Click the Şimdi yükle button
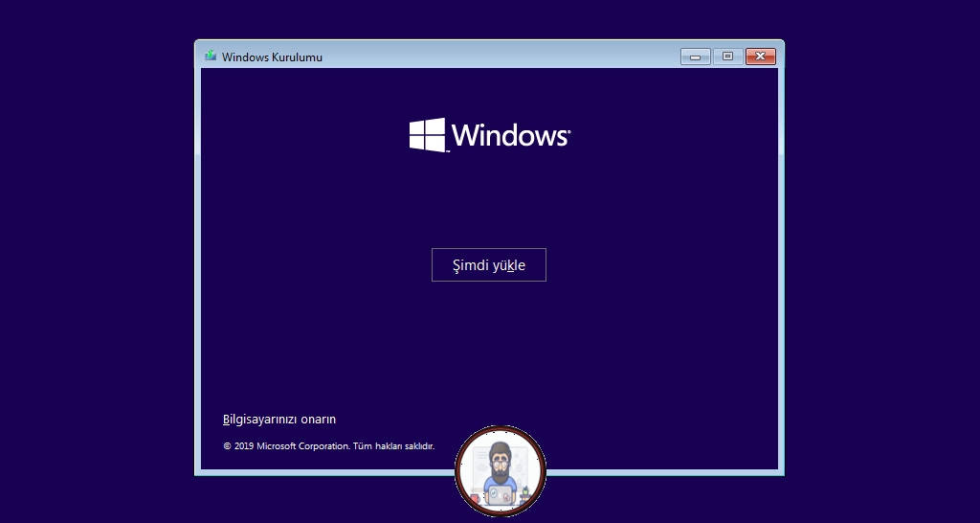 (x=489, y=264)
